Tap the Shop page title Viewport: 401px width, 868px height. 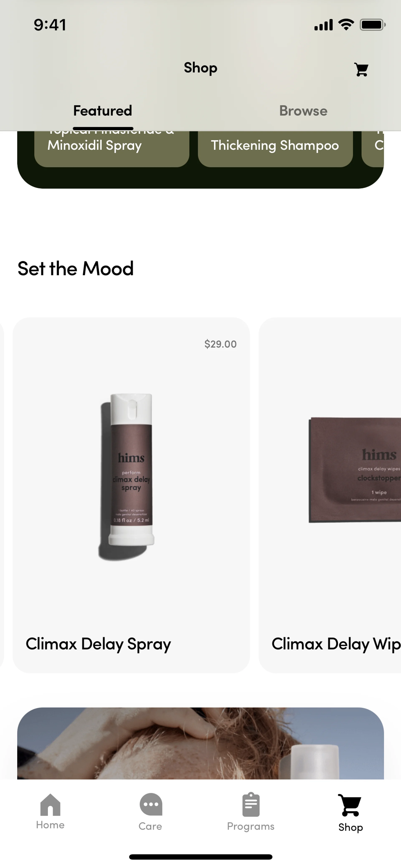[x=200, y=68]
